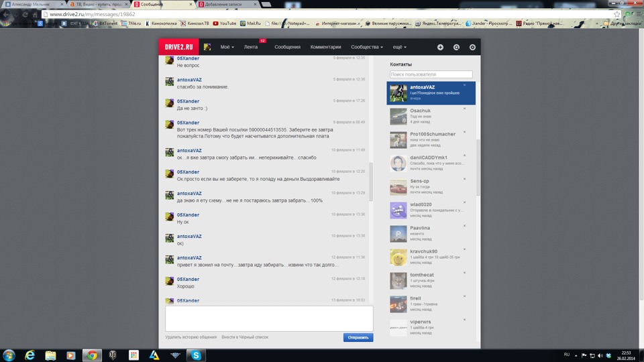Open the Комментарии menu item

point(326,47)
